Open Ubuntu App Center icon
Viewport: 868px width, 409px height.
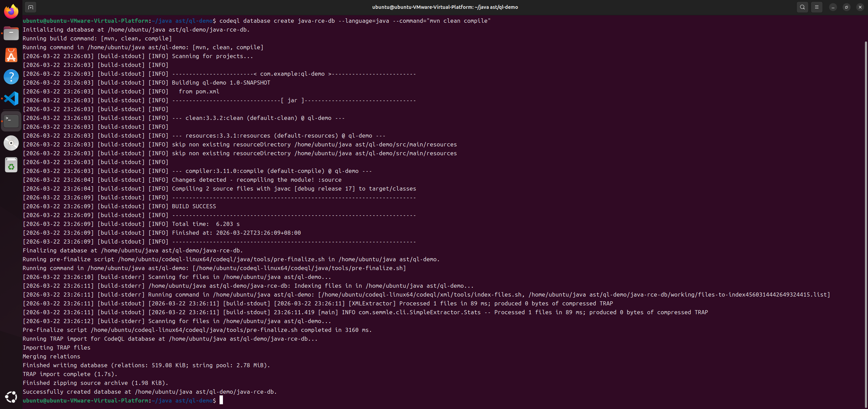[x=11, y=55]
